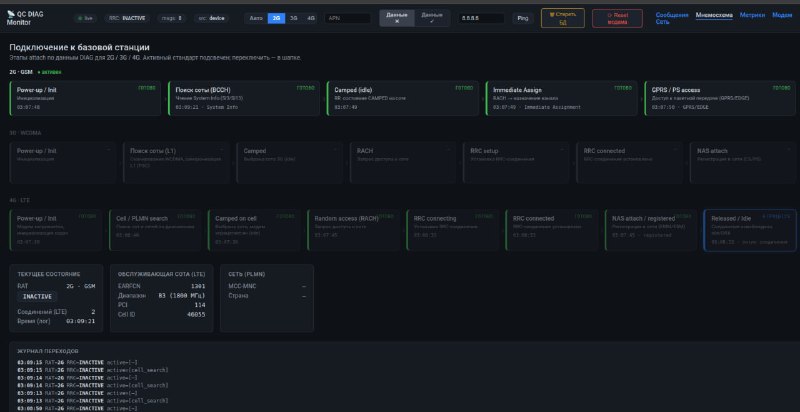Viewport: 800px width, 412px height.
Task: Select the Released / Idle LTE stage card
Action: click(x=749, y=230)
